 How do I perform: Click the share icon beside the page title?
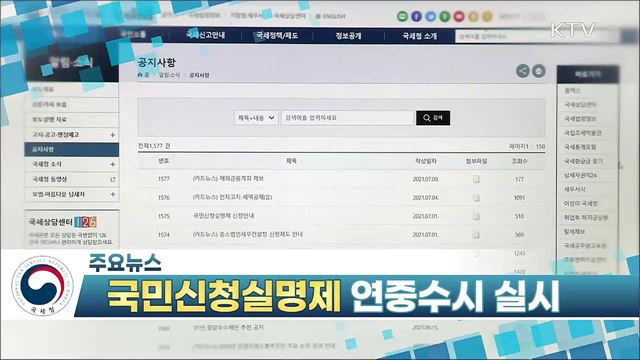coord(522,71)
